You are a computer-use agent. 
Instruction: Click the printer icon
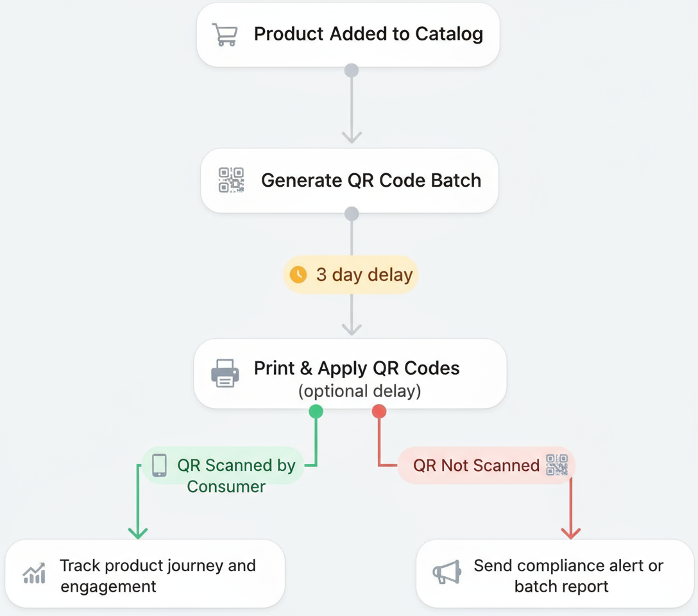(225, 373)
